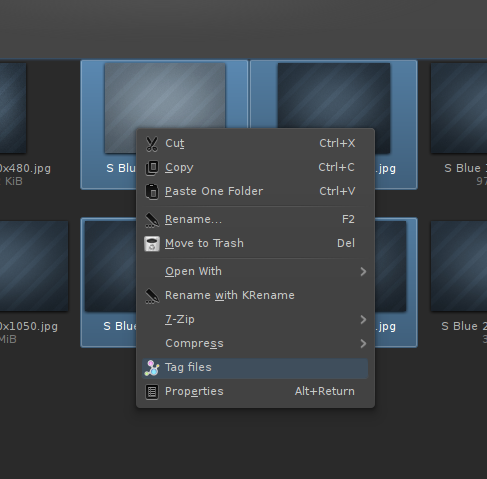Click the Alt+Return shortcut label
The height and width of the screenshot is (479, 487).
click(325, 391)
